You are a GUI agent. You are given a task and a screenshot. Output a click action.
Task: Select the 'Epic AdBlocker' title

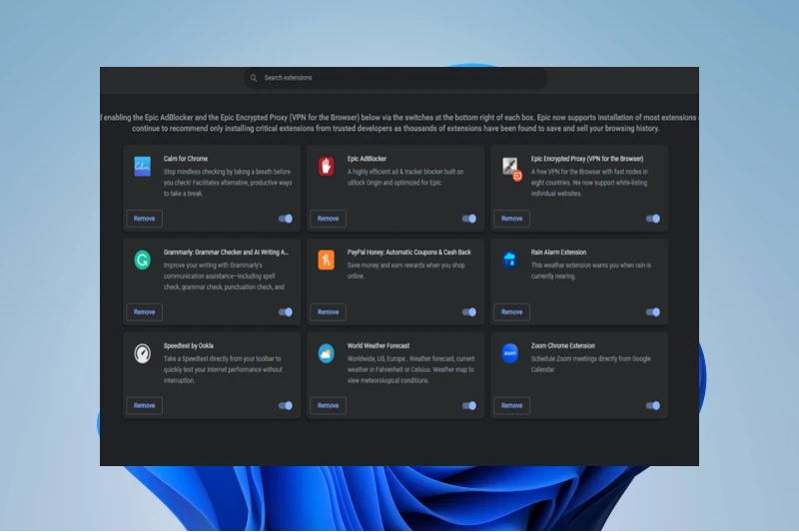coord(367,159)
